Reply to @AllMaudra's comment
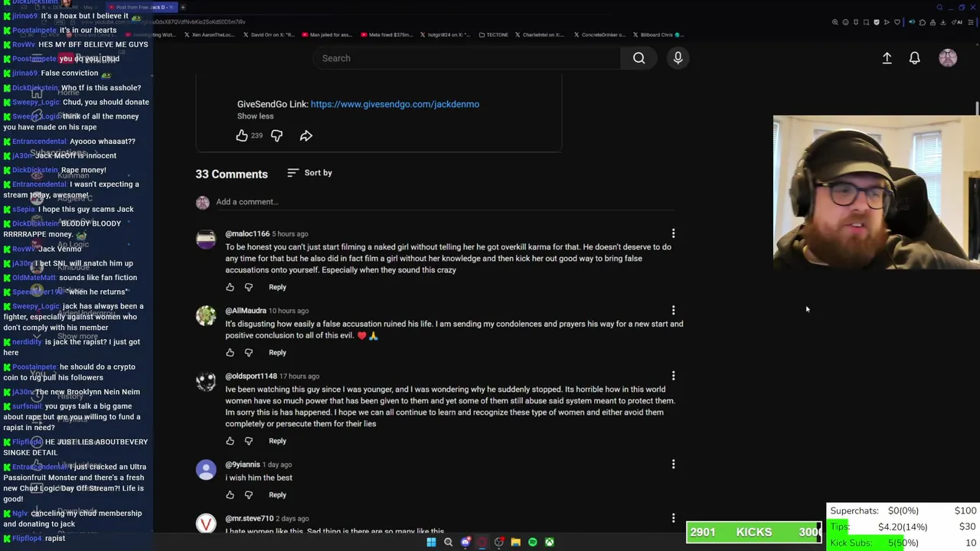Screen dimensions: 980x551 click(277, 353)
